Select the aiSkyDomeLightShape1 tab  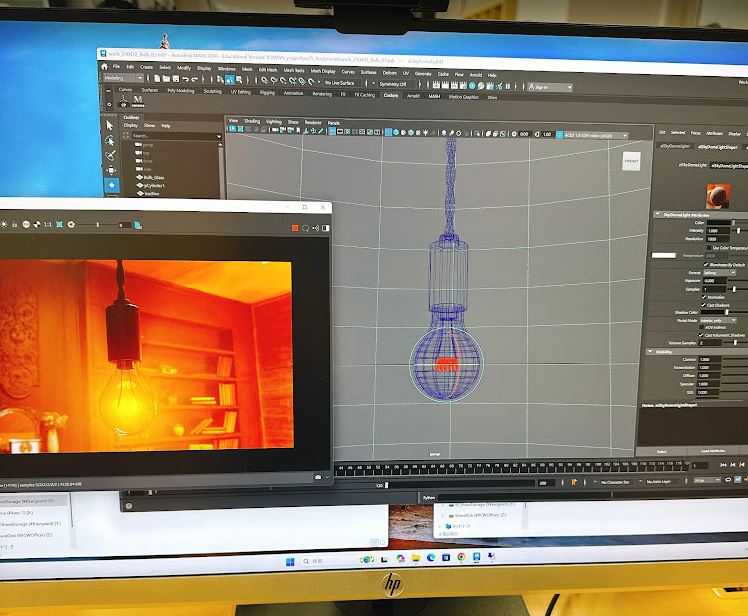tap(718, 147)
